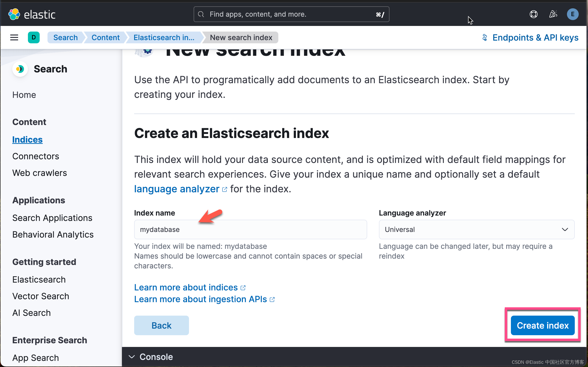Open the Help life buoy icon
Image resolution: width=588 pixels, height=367 pixels.
click(x=534, y=14)
